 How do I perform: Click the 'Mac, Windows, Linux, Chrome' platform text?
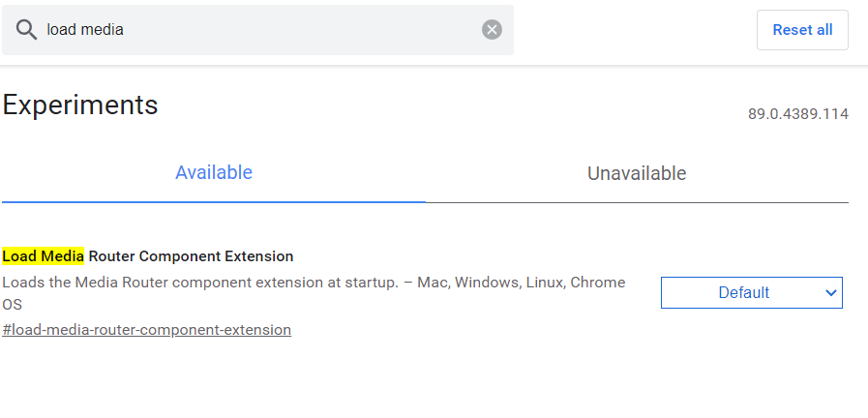click(522, 283)
